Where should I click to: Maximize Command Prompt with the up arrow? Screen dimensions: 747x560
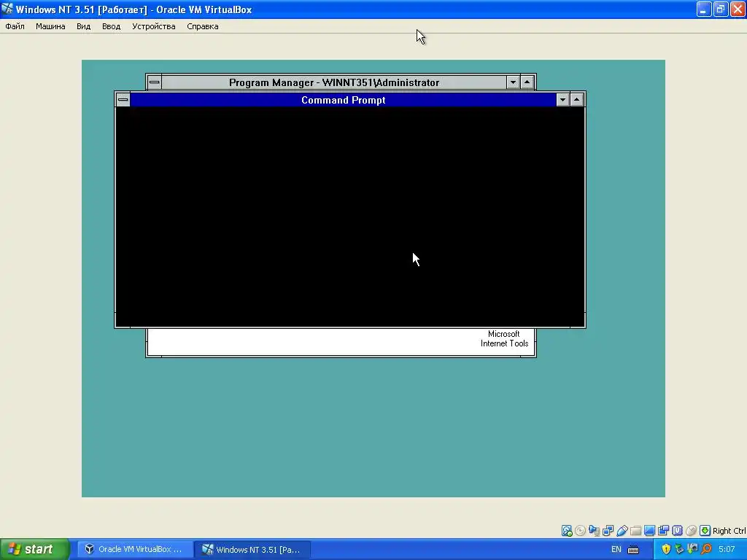(577, 100)
